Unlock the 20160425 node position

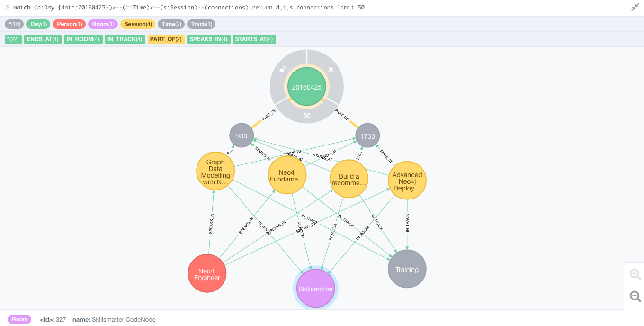283,69
